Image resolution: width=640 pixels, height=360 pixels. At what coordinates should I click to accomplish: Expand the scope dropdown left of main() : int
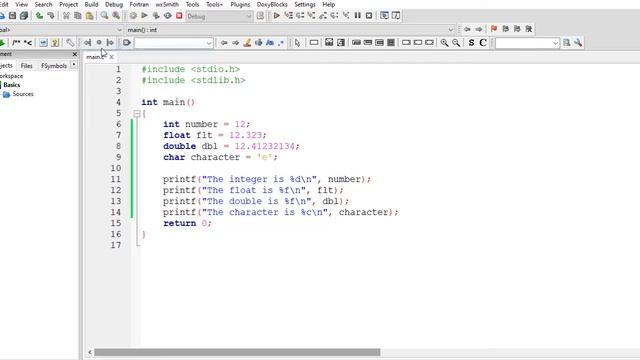tap(119, 30)
